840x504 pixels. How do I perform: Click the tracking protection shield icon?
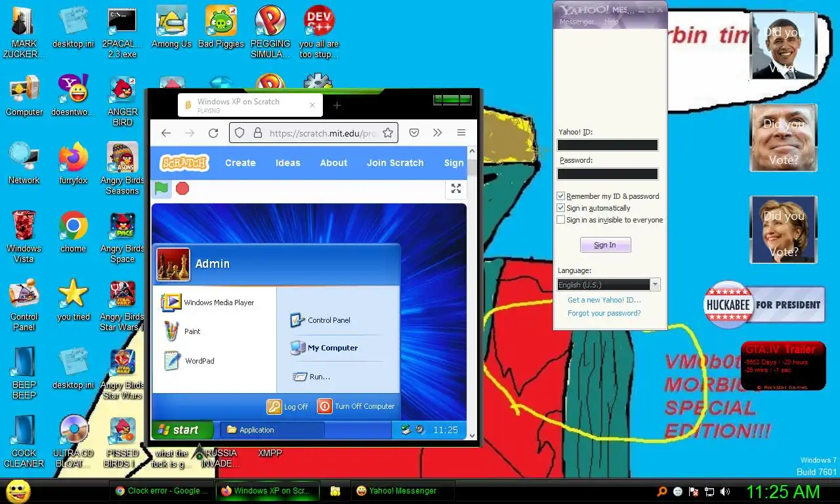[x=240, y=133]
